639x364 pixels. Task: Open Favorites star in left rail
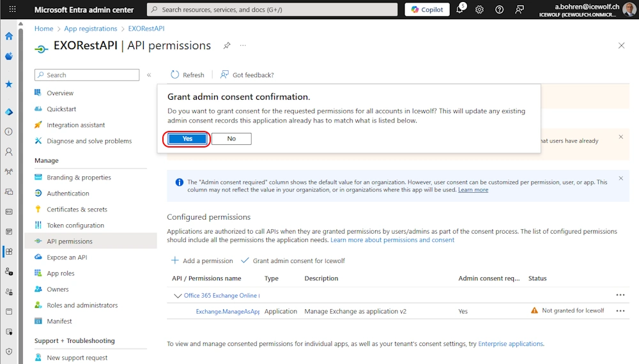(x=9, y=84)
